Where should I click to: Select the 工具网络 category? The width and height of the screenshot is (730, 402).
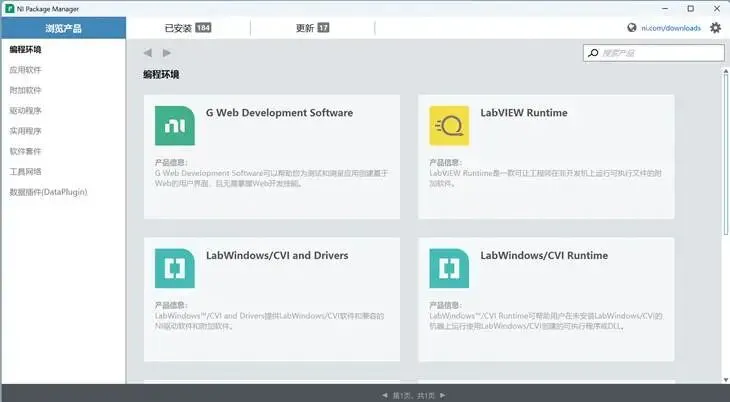tap(26, 171)
